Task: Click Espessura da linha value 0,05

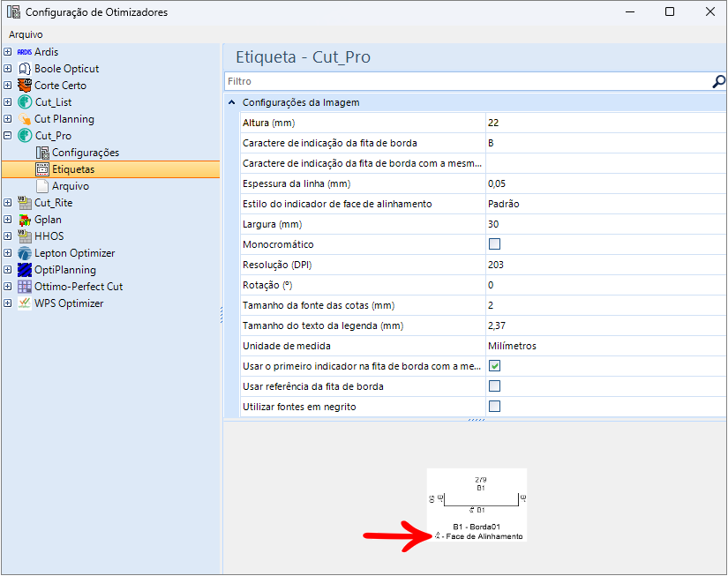Action: tap(605, 183)
